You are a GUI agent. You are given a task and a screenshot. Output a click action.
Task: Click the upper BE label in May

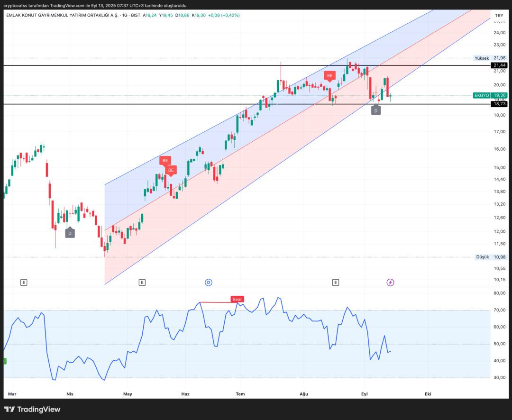pyautogui.click(x=165, y=161)
